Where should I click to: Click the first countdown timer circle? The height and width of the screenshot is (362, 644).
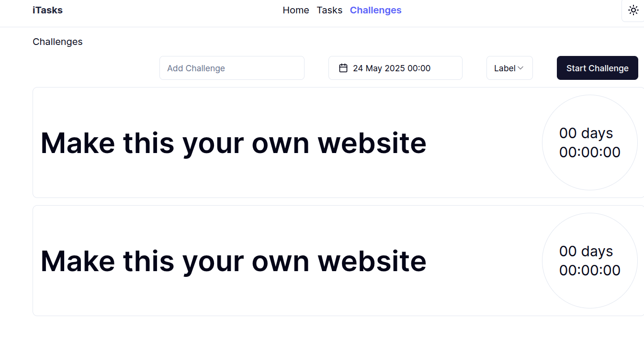(x=590, y=143)
